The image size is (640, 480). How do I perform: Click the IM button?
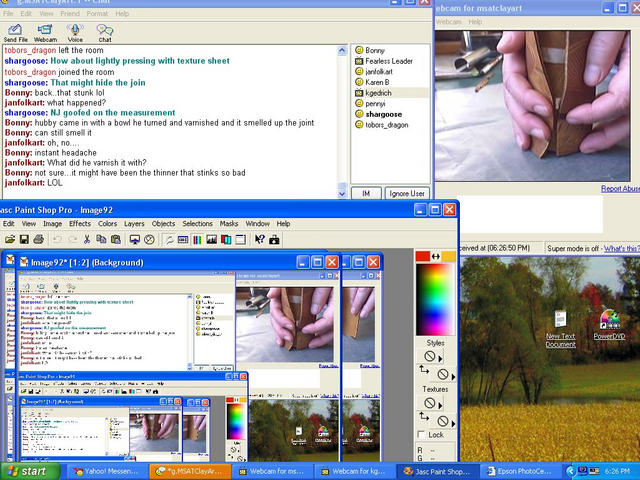(x=366, y=193)
